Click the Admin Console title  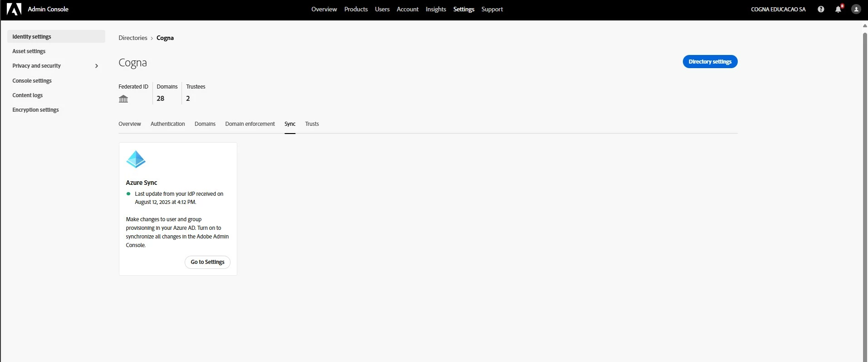[x=48, y=9]
